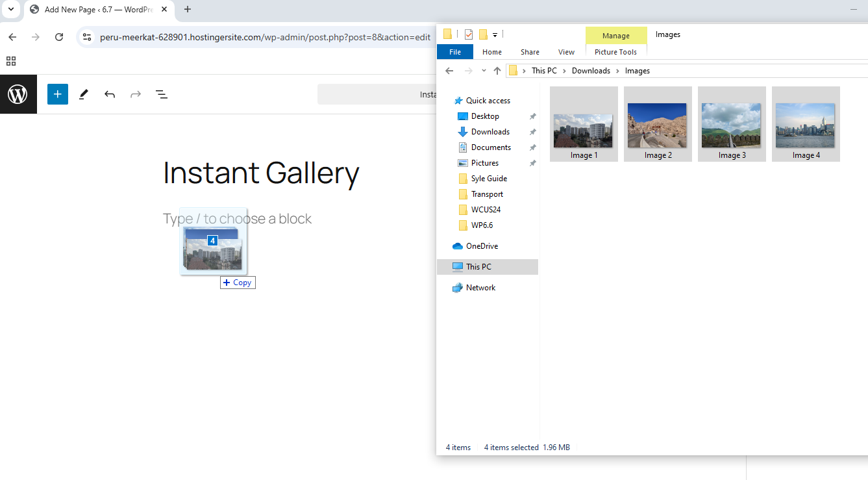Select the Tools pencil icon in the editor

point(83,94)
